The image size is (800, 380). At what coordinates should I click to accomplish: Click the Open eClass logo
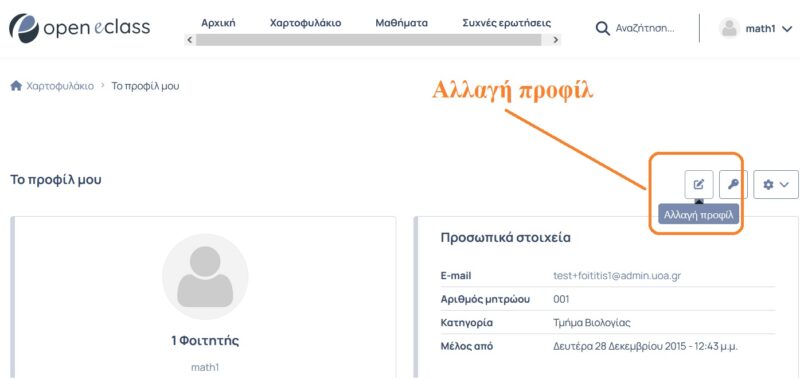pyautogui.click(x=80, y=28)
